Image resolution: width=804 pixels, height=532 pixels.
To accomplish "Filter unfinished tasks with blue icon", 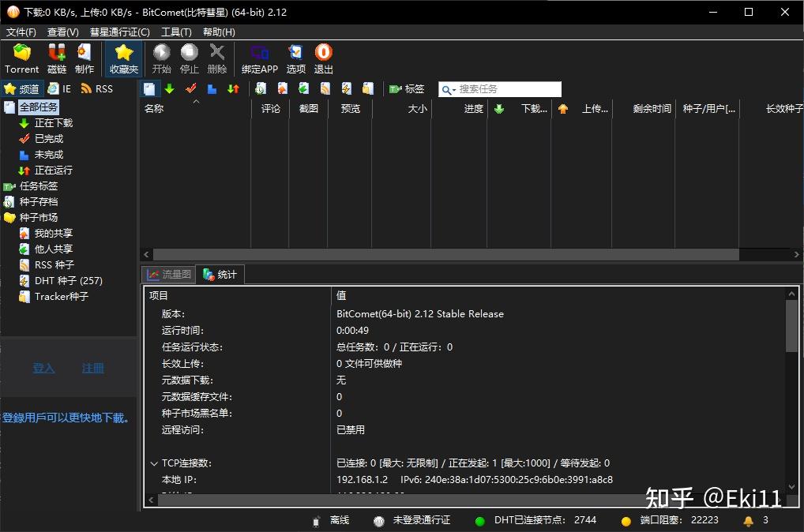I will point(212,89).
